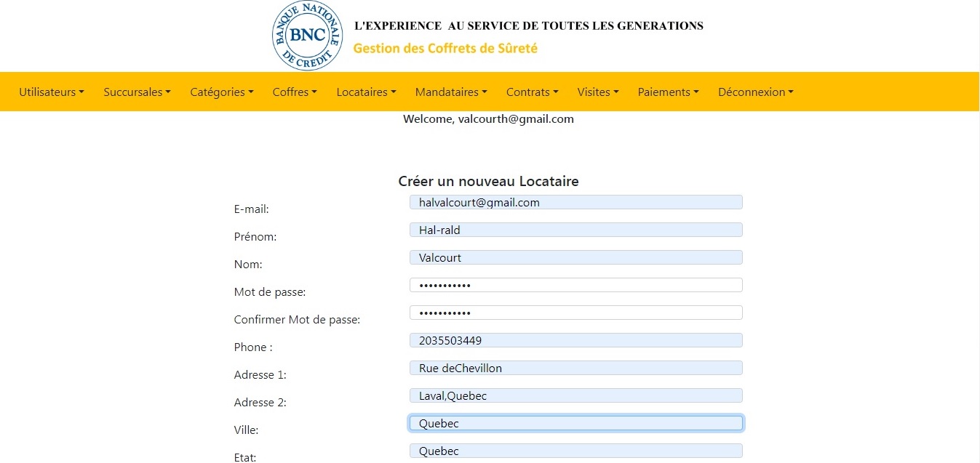The width and height of the screenshot is (980, 463).
Task: Click the BNC bank logo
Action: [x=307, y=36]
